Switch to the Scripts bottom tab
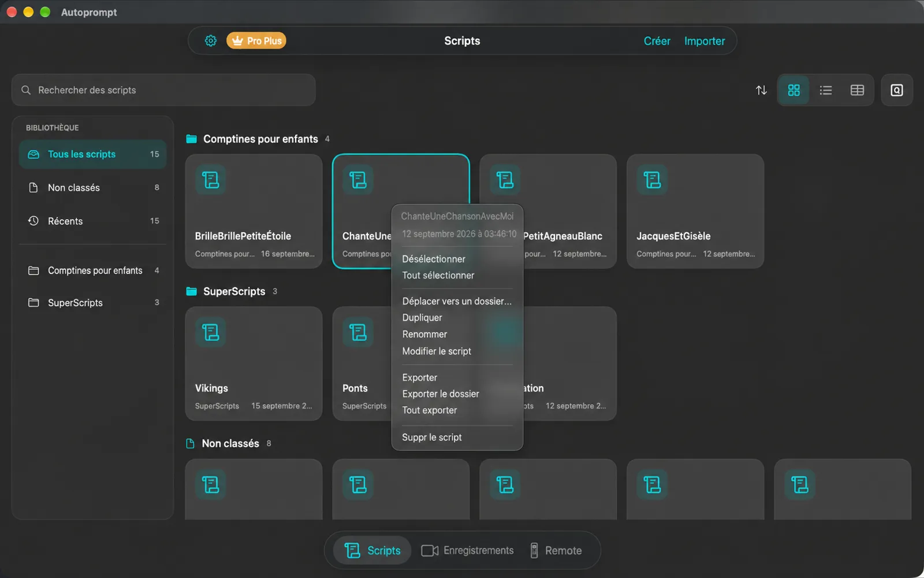Image resolution: width=924 pixels, height=578 pixels. click(372, 550)
